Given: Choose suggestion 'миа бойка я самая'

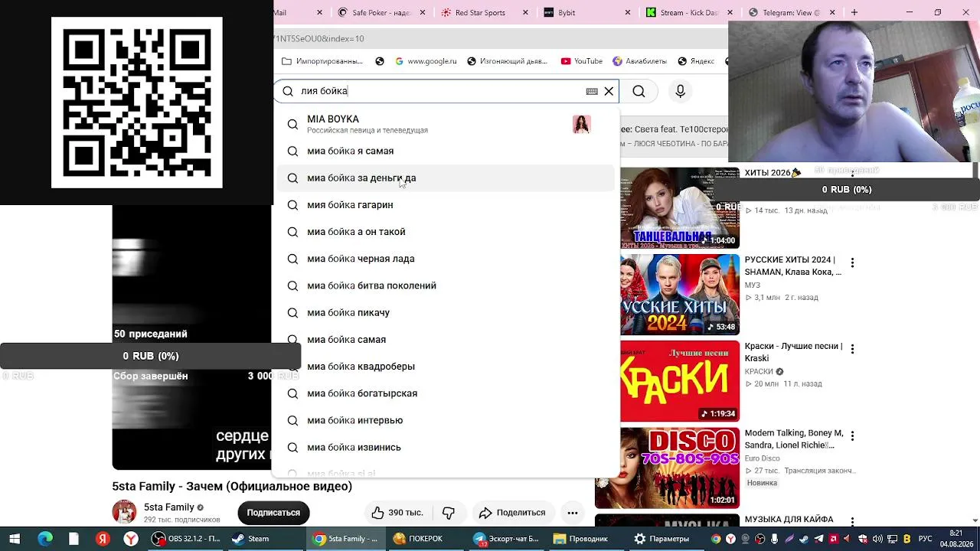Looking at the screenshot, I should point(446,151).
